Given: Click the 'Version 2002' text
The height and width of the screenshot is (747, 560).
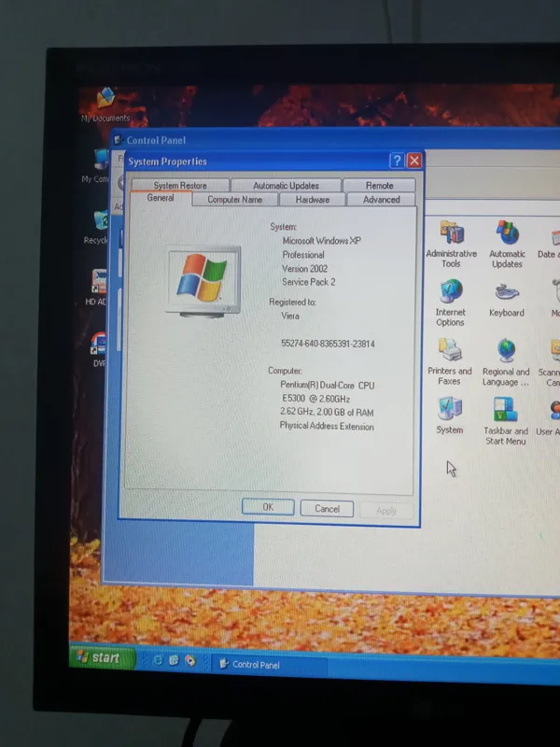Looking at the screenshot, I should (305, 269).
